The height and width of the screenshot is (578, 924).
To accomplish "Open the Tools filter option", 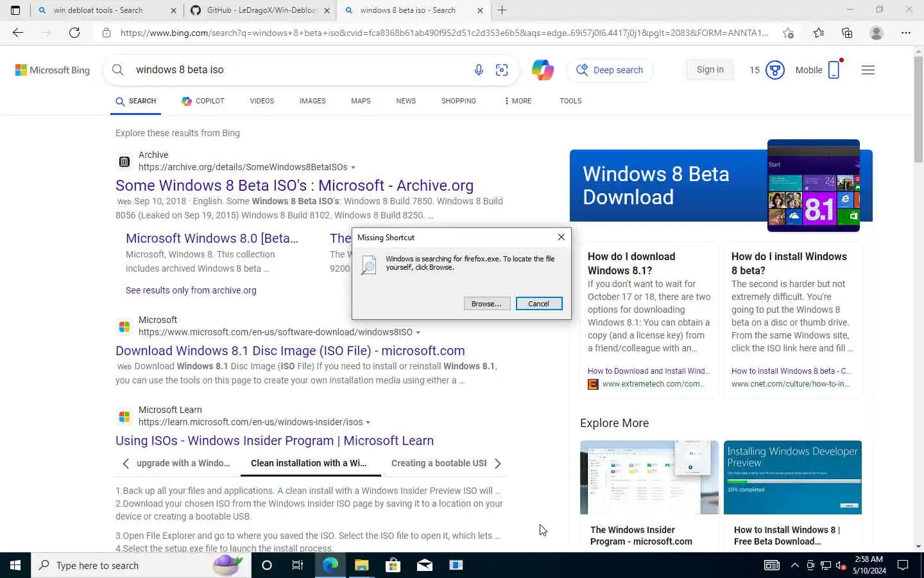I will (x=570, y=101).
